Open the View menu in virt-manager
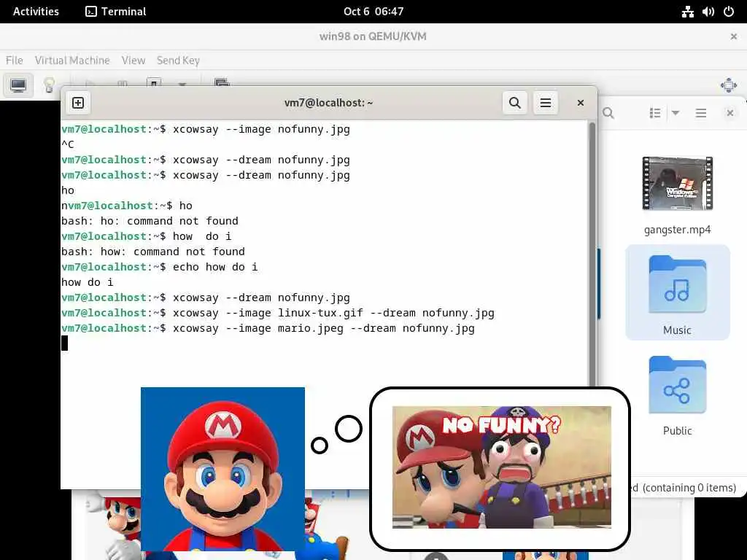This screenshot has height=560, width=747. (133, 61)
